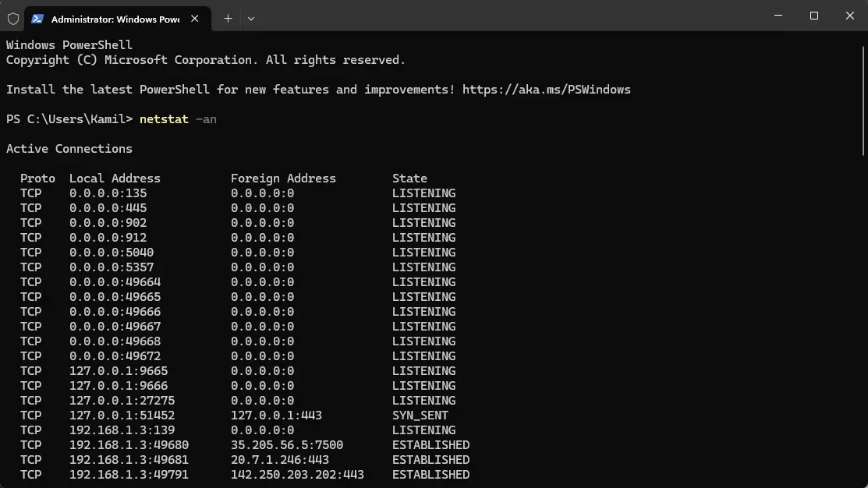
Task: Click the Local Address column header
Action: 115,179
